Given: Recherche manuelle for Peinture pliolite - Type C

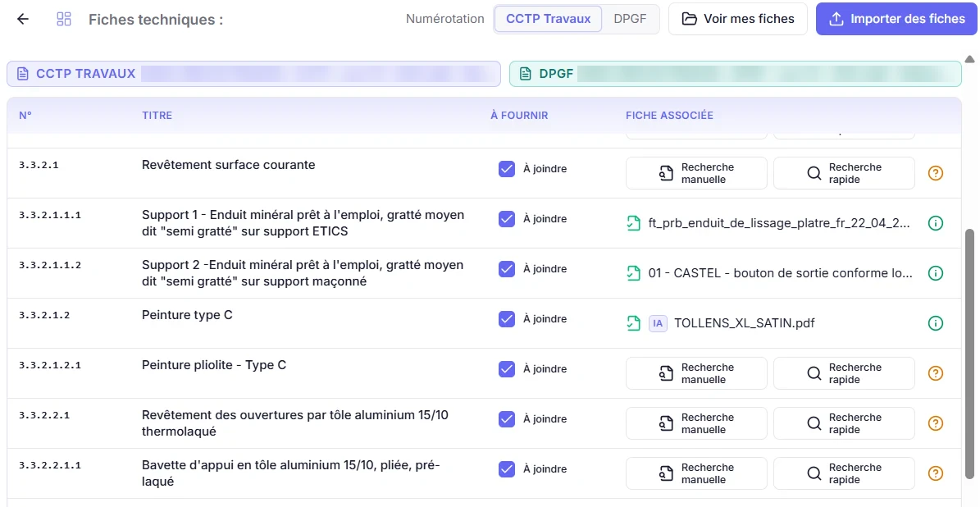Looking at the screenshot, I should (696, 373).
